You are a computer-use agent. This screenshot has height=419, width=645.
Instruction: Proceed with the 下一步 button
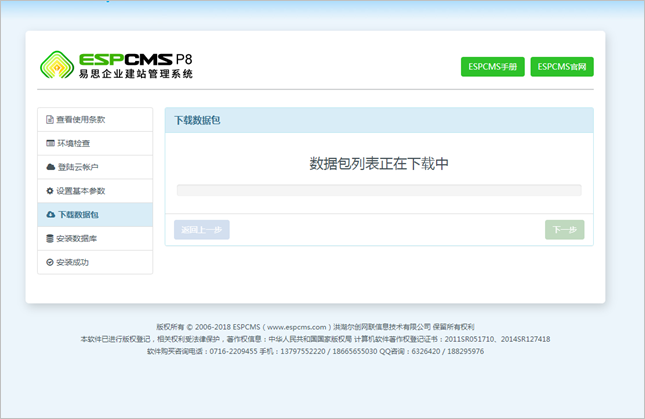point(564,230)
